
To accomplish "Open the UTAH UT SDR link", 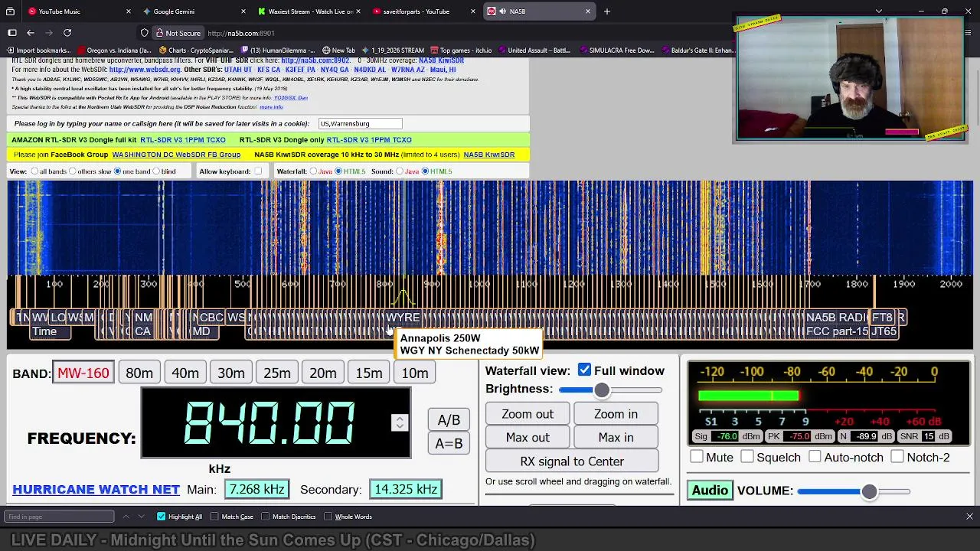I will click(x=237, y=70).
